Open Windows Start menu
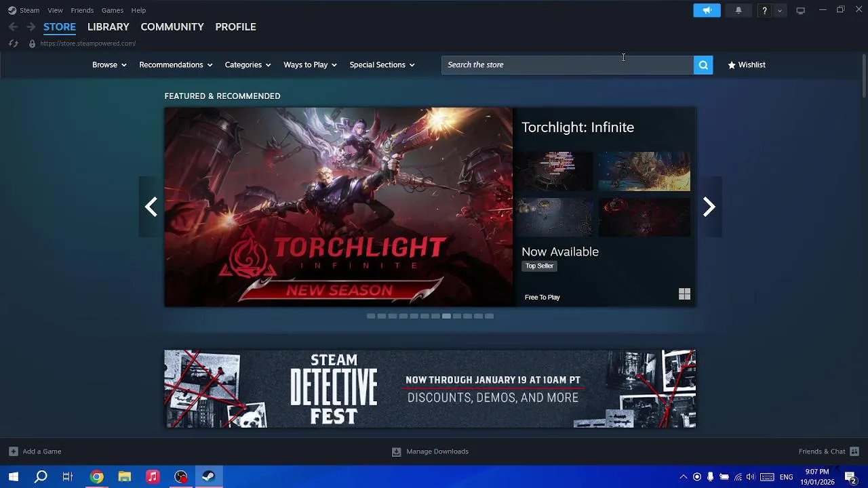The height and width of the screenshot is (488, 868). click(x=13, y=477)
